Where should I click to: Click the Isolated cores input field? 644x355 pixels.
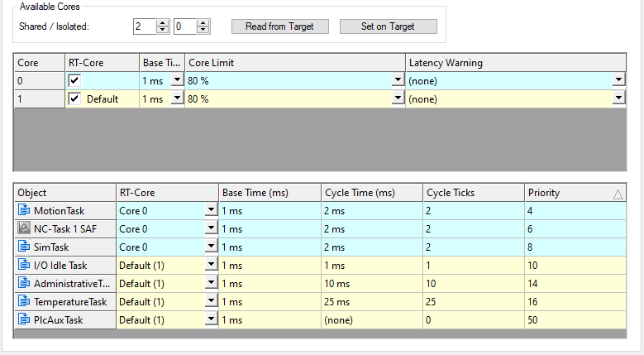185,26
